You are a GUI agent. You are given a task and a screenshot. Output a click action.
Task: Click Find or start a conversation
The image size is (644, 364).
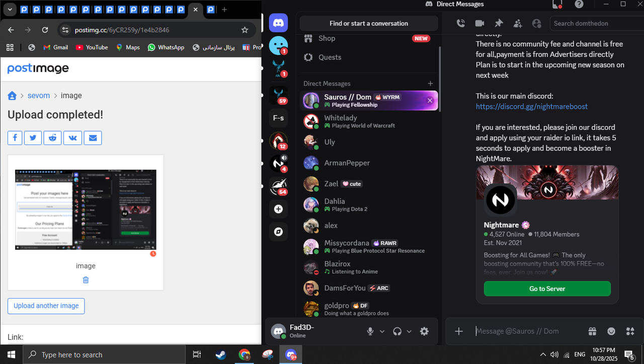369,23
